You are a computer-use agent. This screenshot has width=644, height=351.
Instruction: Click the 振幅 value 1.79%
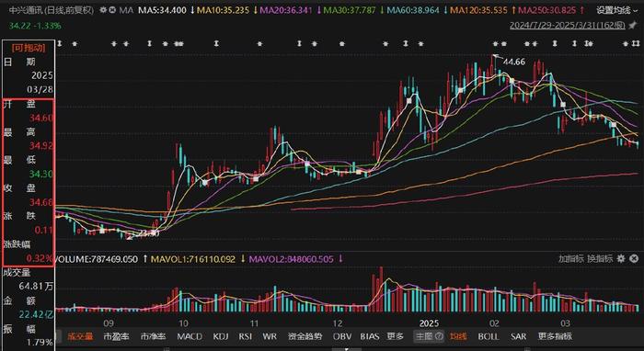[40, 343]
